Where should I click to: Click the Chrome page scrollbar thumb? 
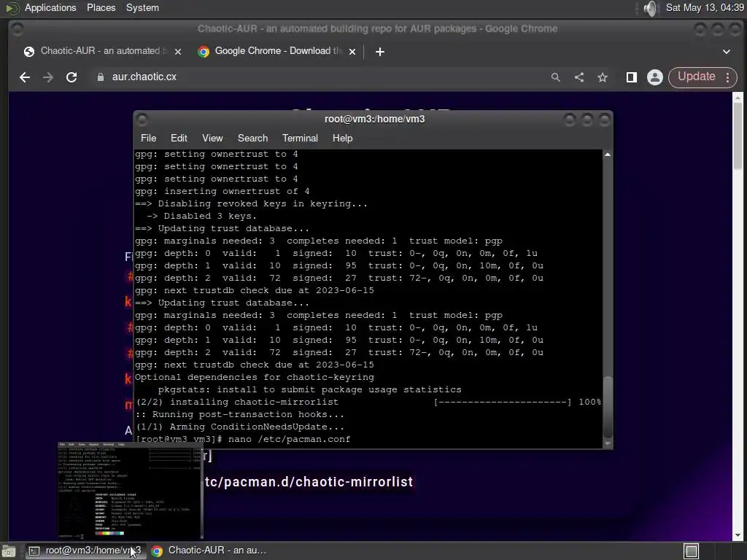(738, 136)
